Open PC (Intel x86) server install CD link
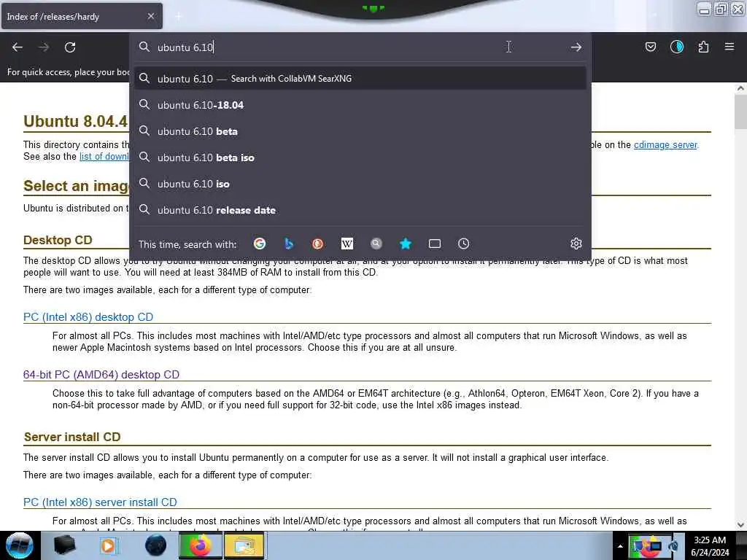 click(100, 502)
